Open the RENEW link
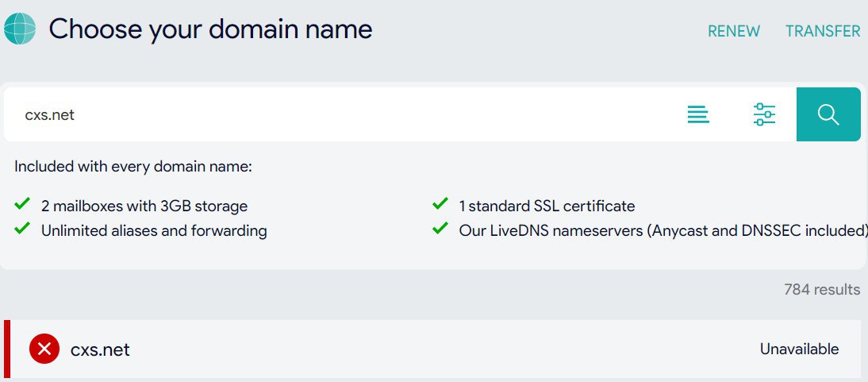Image resolution: width=868 pixels, height=382 pixels. click(x=734, y=31)
